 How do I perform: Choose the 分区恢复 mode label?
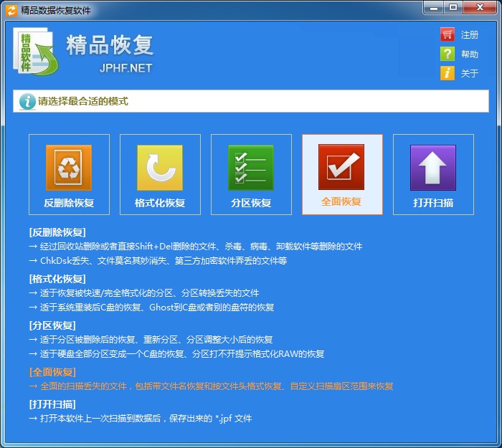pos(251,203)
